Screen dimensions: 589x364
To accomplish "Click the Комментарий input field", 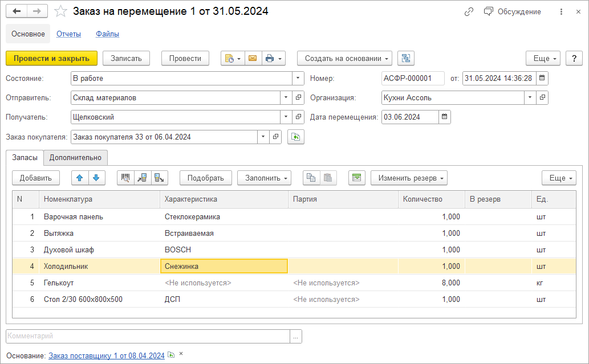I will pos(148,336).
